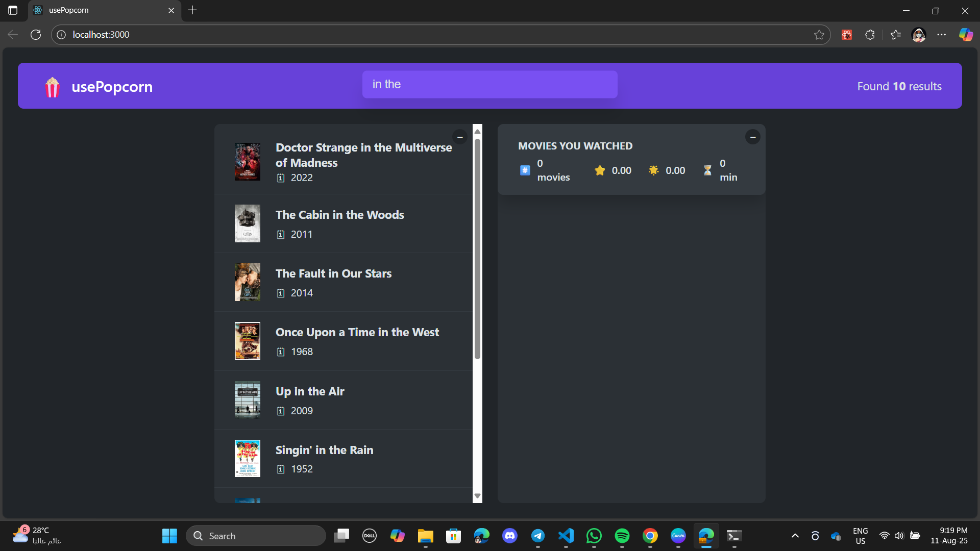The height and width of the screenshot is (551, 980).
Task: Click Once Upon a Time in the West poster
Action: (x=247, y=341)
